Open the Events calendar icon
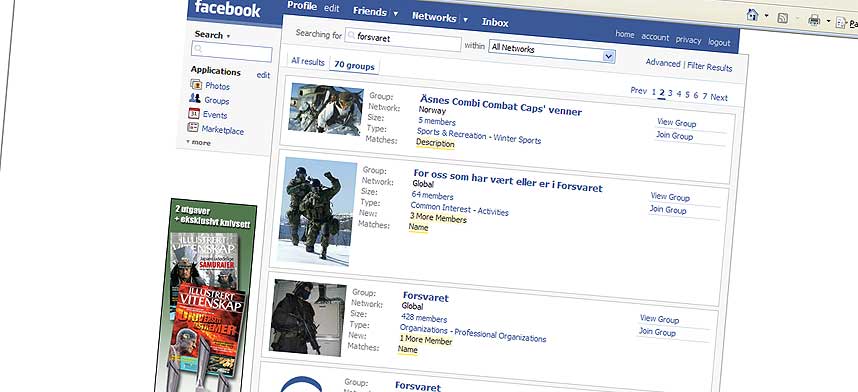 coord(194,113)
